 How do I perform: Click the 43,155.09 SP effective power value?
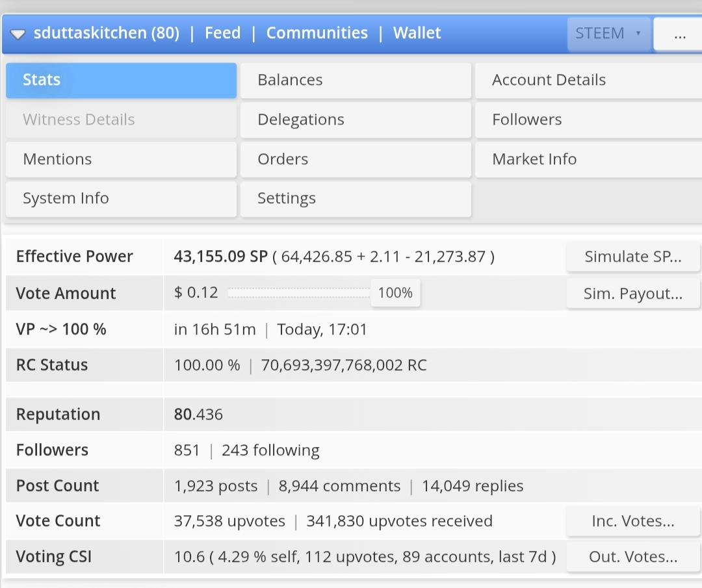point(221,257)
